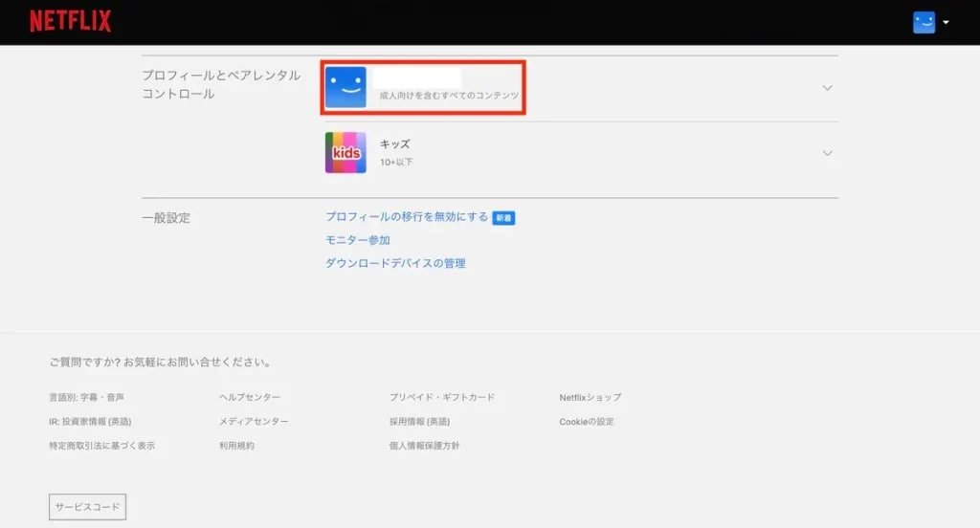The width and height of the screenshot is (980, 528).
Task: Open the ヘルプセンター footer link
Action: [x=250, y=397]
